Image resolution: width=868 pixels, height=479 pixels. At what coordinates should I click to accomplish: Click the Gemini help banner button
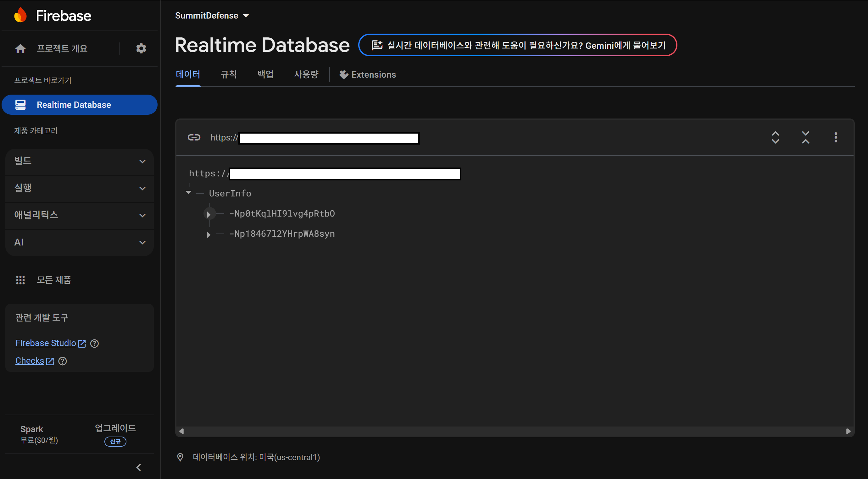pos(518,45)
